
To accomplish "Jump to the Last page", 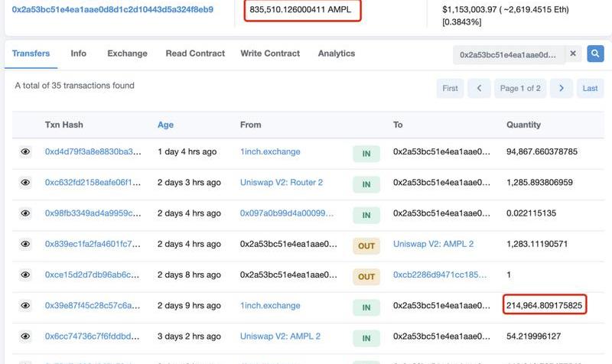I will coord(590,89).
